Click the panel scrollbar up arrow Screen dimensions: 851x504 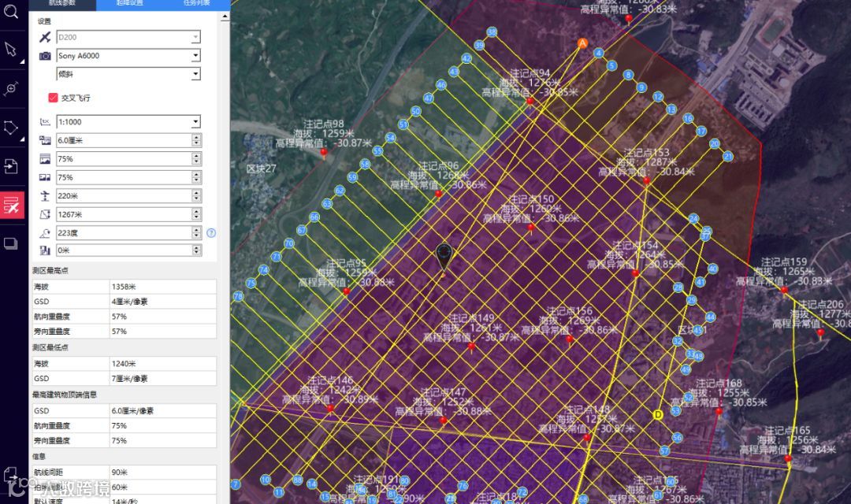[x=225, y=17]
